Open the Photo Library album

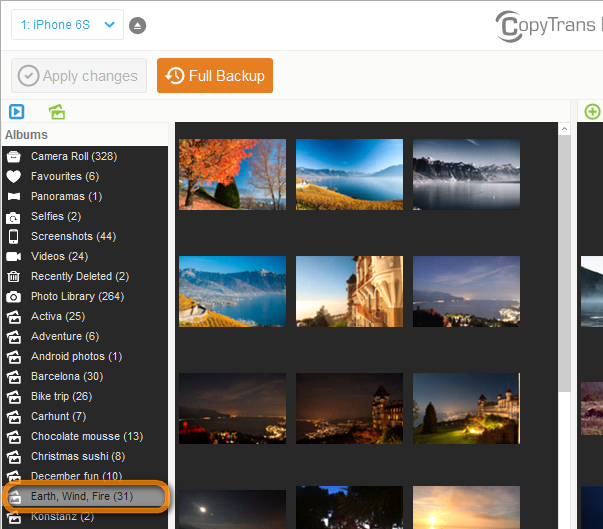tap(77, 296)
